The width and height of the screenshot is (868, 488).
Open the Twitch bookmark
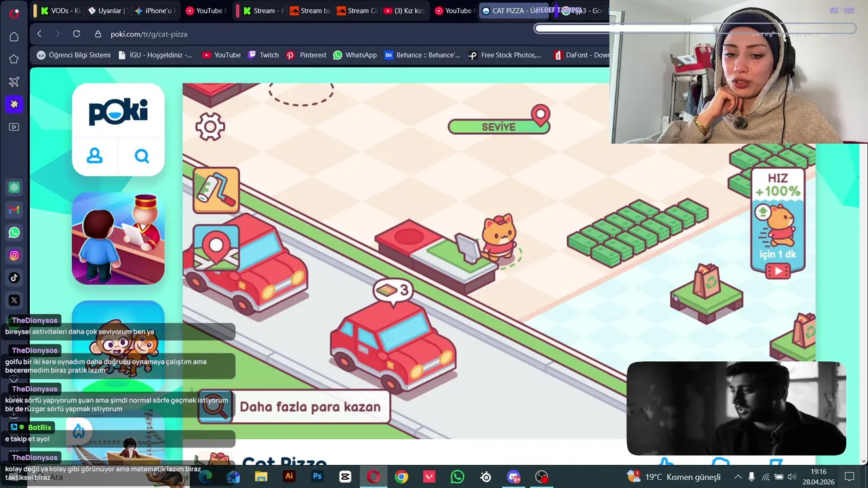[x=263, y=55]
